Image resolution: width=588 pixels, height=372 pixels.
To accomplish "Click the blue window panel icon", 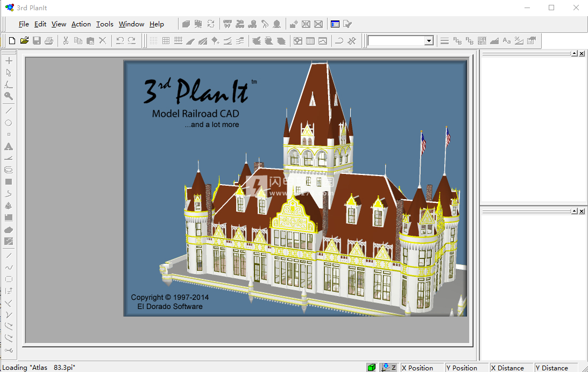I will coord(335,24).
